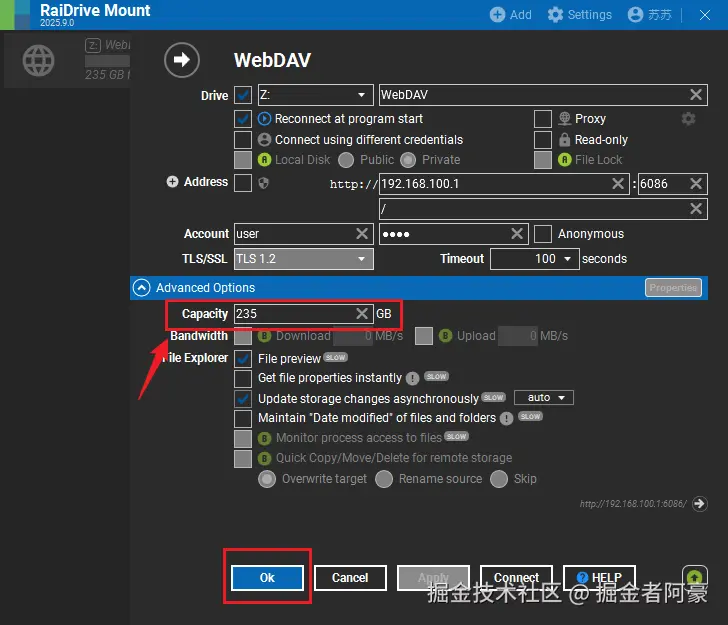The height and width of the screenshot is (625, 728).
Task: Click the HELP button
Action: coord(599,578)
